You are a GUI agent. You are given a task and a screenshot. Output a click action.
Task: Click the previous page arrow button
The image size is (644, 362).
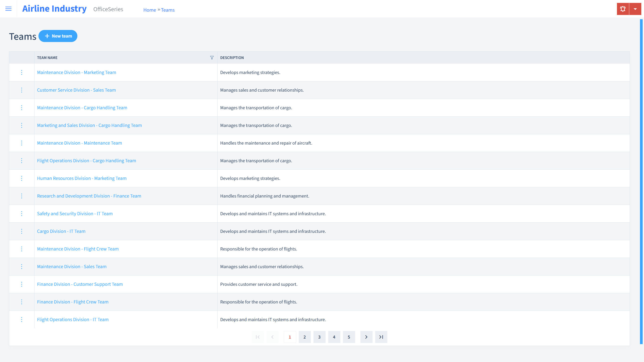coord(273,337)
